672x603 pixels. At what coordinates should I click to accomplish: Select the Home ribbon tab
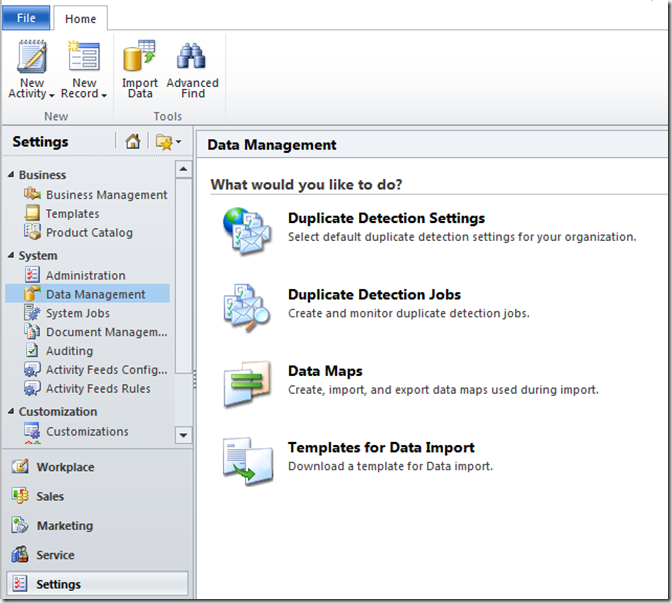coord(80,18)
